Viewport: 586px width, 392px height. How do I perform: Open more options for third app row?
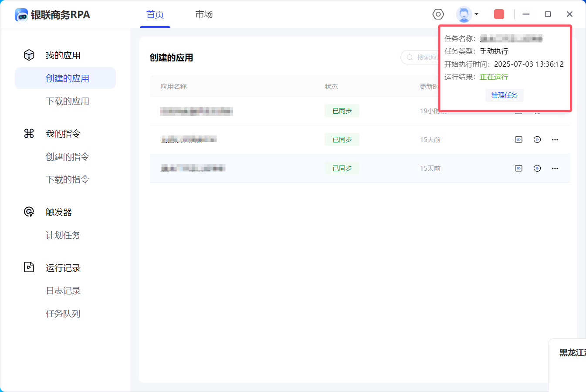click(x=555, y=169)
